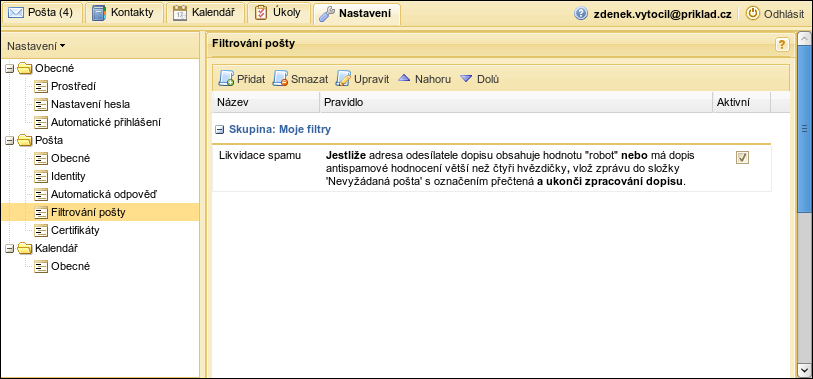Click the Automatická odpověď item icon

tap(41, 194)
